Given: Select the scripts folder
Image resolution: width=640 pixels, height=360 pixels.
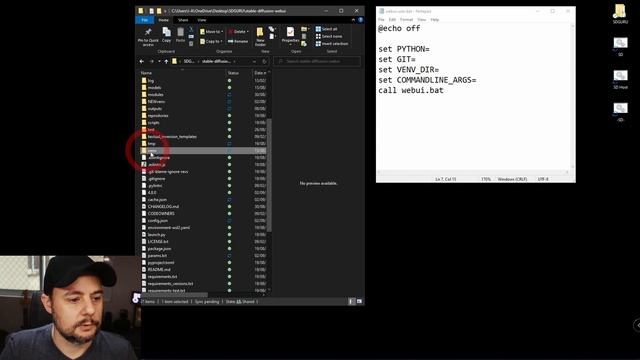Looking at the screenshot, I should coord(153,122).
